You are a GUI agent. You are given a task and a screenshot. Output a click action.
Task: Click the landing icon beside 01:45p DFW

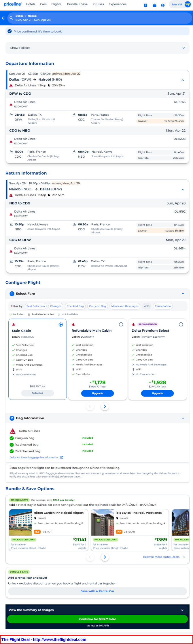coord(75,261)
